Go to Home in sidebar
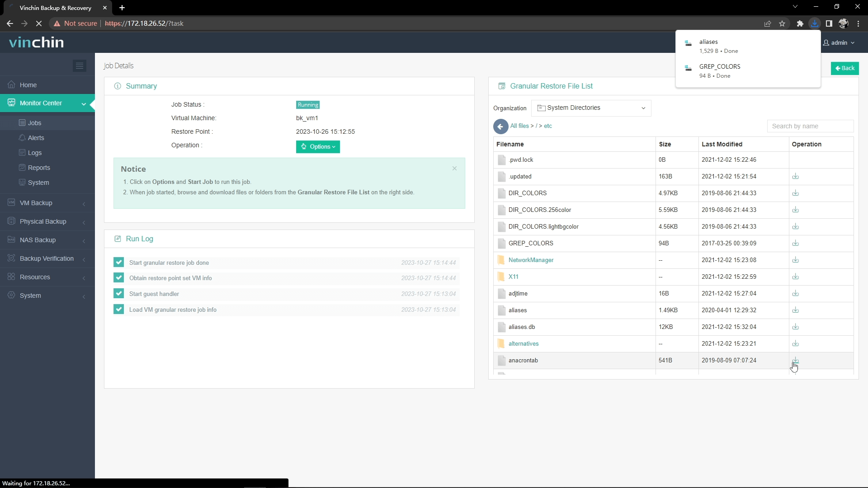The image size is (868, 488). tap(47, 85)
